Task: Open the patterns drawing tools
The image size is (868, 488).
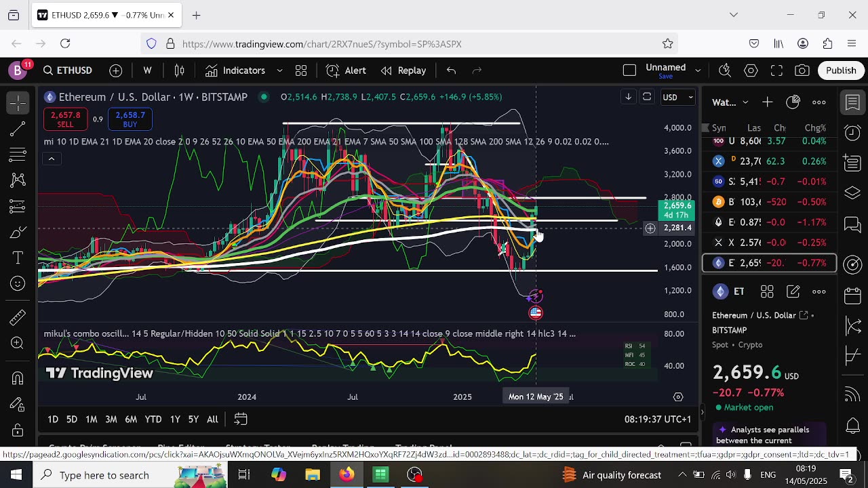Action: click(x=18, y=180)
